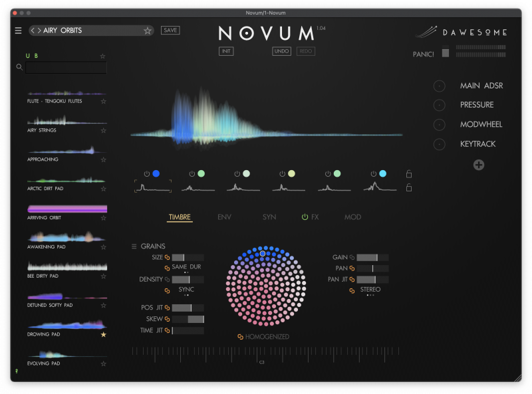Favorite the Airy Orbits preset with the star

coord(148,31)
